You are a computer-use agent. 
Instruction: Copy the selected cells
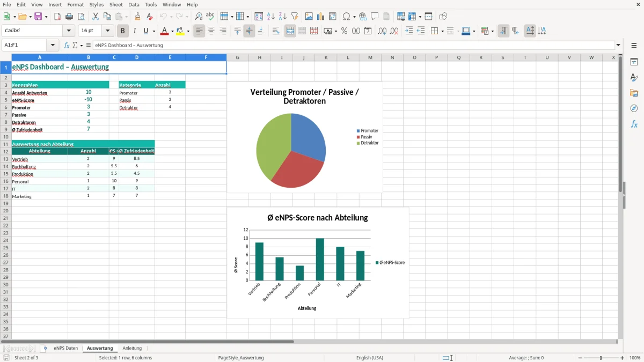pyautogui.click(x=107, y=17)
